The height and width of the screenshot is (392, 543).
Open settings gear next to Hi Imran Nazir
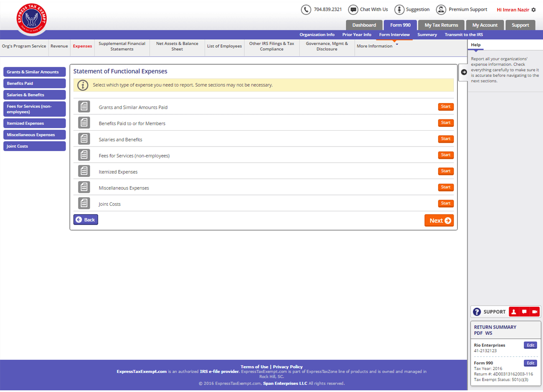point(533,10)
